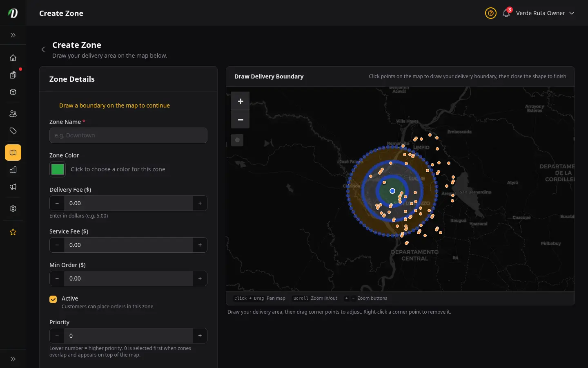Open the clipboard orders icon with red dot
The width and height of the screenshot is (588, 368).
(13, 75)
